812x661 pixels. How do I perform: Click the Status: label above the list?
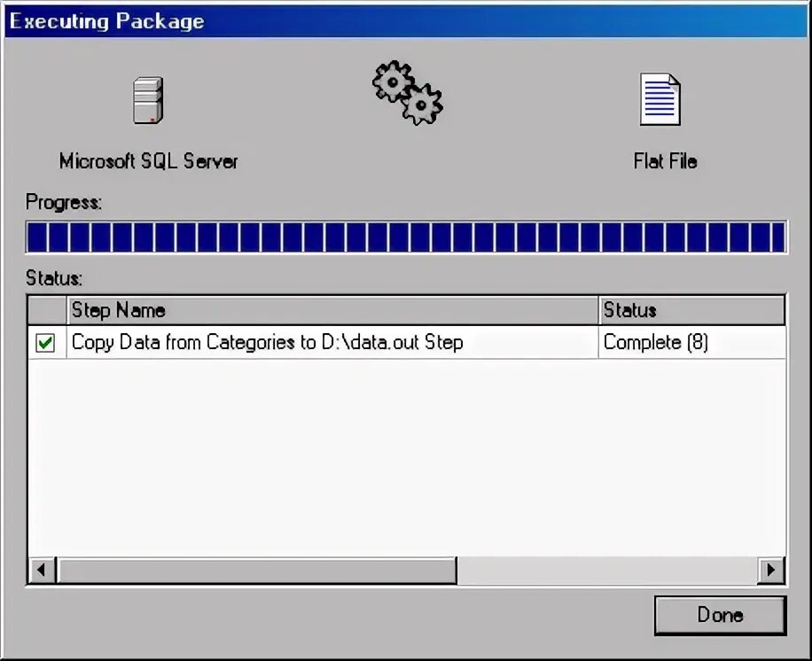[x=54, y=278]
